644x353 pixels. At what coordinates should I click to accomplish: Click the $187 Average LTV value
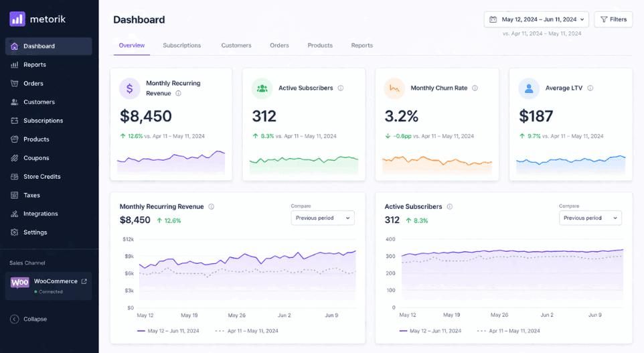coord(536,117)
